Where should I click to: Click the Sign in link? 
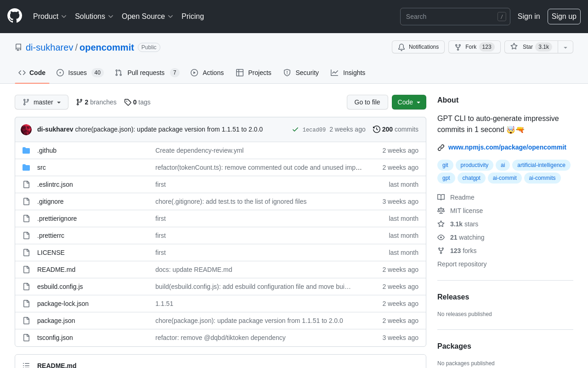(529, 17)
